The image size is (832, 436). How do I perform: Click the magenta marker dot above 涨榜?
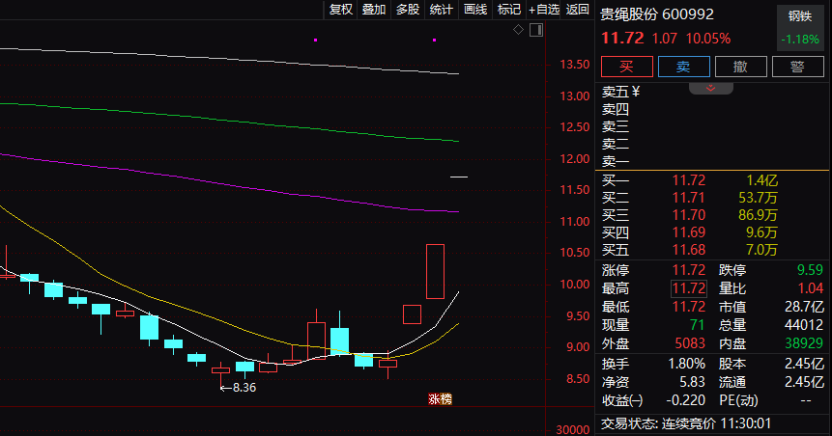435,40
